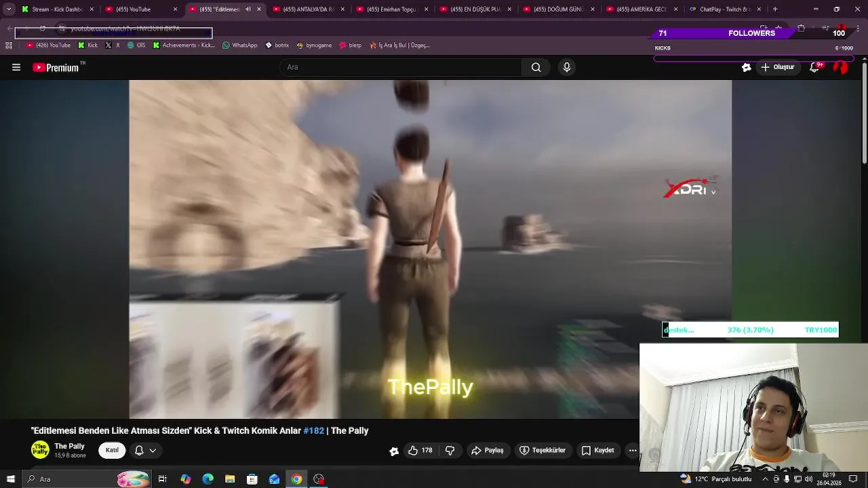Like the video with thumbs up
Viewport: 868px width, 488px height.
[x=420, y=450]
